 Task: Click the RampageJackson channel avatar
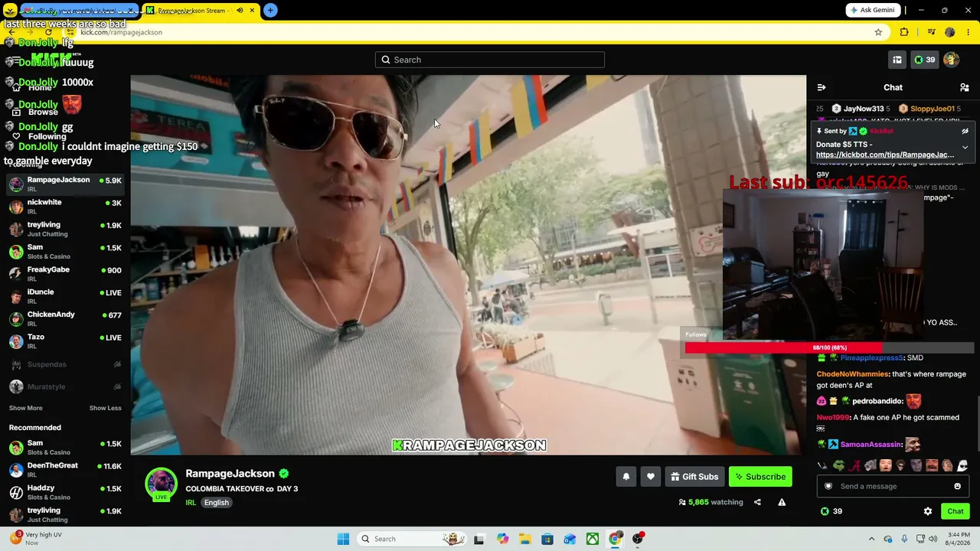[x=161, y=484]
